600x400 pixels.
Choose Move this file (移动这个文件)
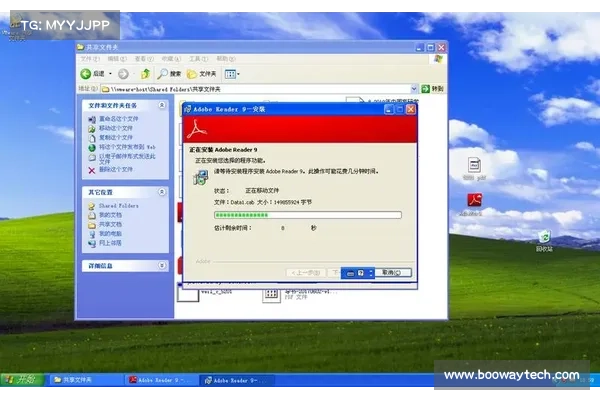111,128
